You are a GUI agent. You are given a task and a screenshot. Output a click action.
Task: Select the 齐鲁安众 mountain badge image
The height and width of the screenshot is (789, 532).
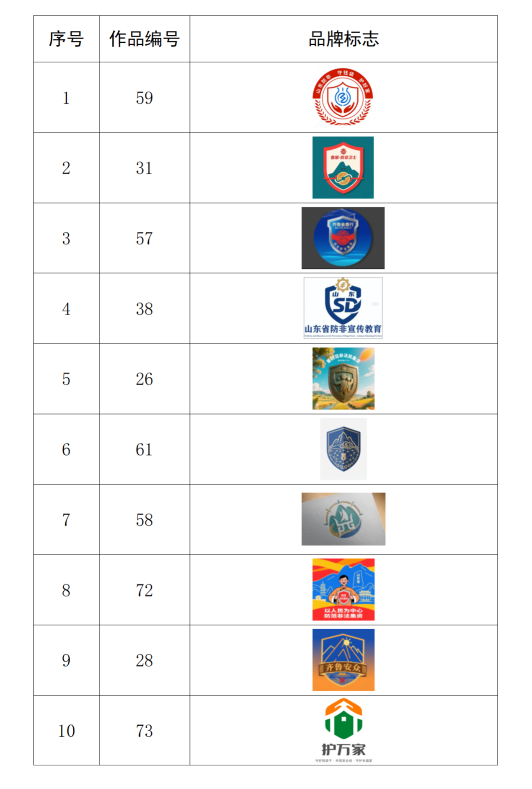(x=343, y=659)
